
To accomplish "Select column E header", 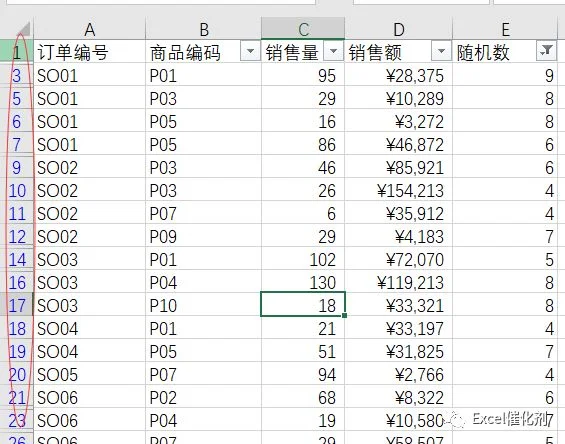I will click(506, 29).
